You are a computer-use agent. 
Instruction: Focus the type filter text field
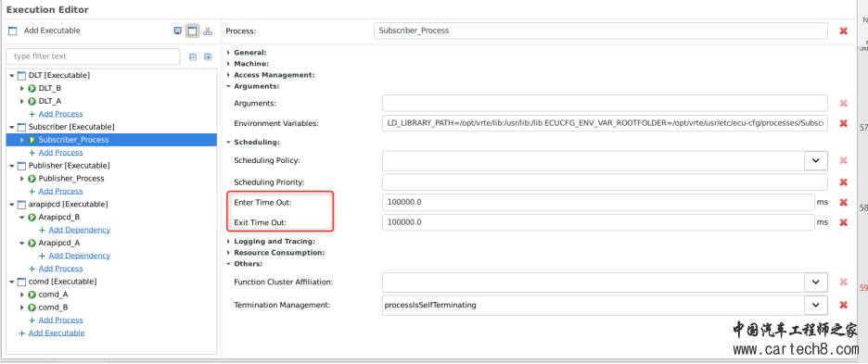[93, 56]
